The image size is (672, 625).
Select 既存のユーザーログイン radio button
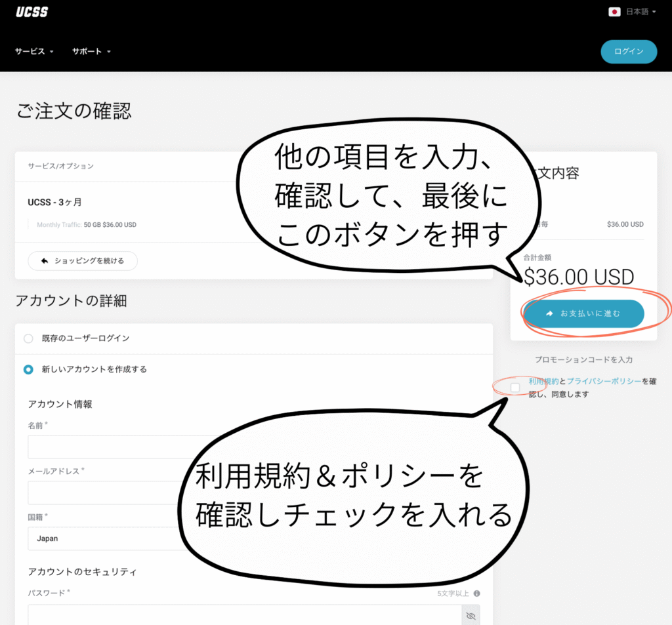(x=28, y=339)
